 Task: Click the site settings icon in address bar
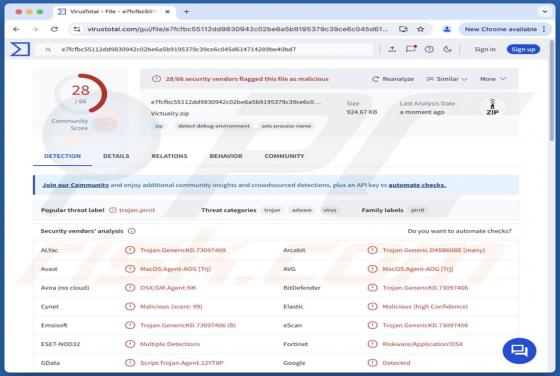(x=77, y=29)
